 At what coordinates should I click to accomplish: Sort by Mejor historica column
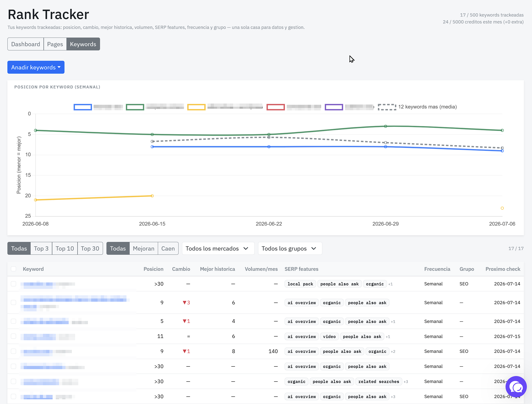[217, 269]
